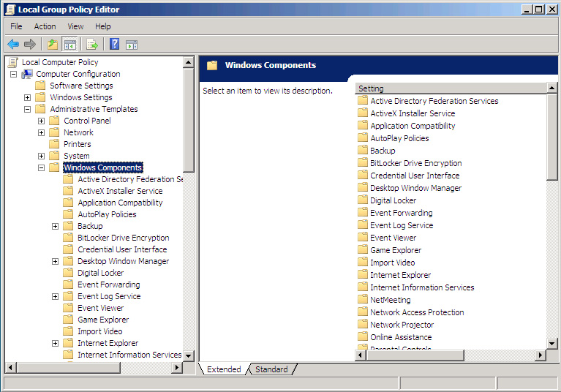Select Application Compatibility in settings list
This screenshot has height=392, width=561.
413,126
